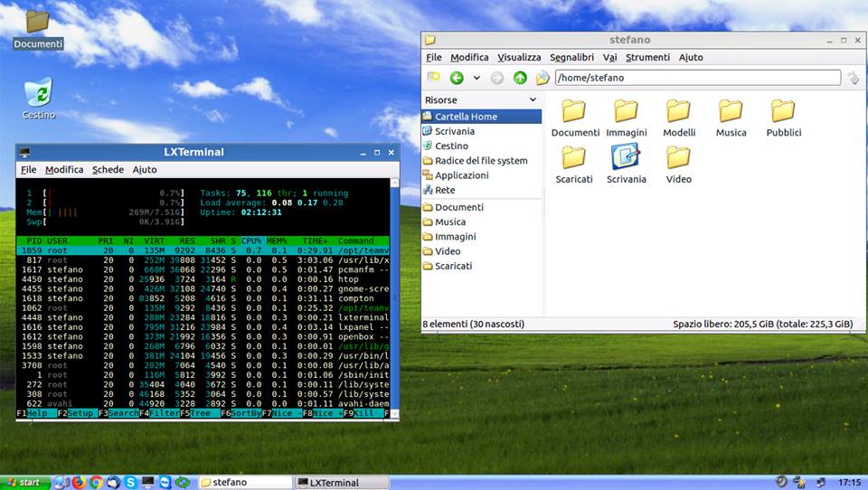Open Video bookmark in sidebar
This screenshot has width=868, height=490.
[441, 250]
